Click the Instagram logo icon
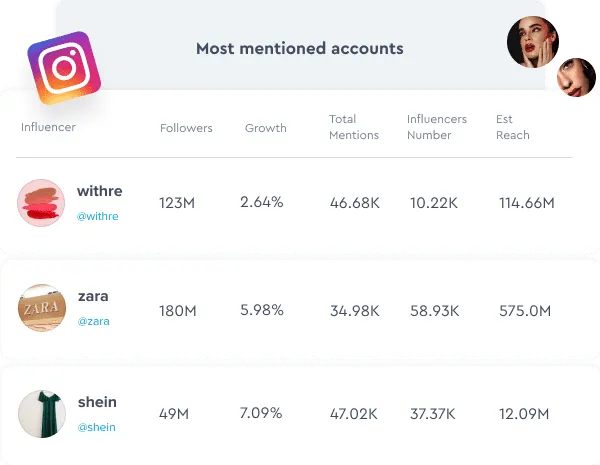The height and width of the screenshot is (465, 600). pos(64,68)
